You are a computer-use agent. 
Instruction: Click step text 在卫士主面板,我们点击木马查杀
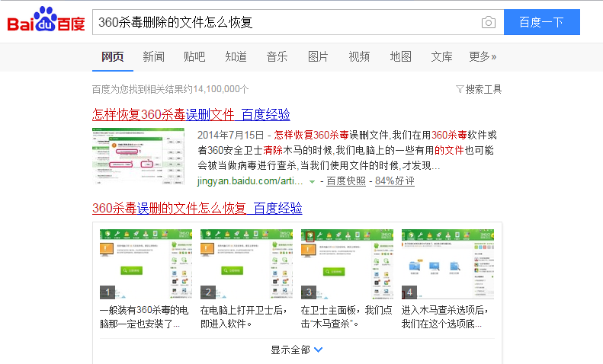pos(347,317)
